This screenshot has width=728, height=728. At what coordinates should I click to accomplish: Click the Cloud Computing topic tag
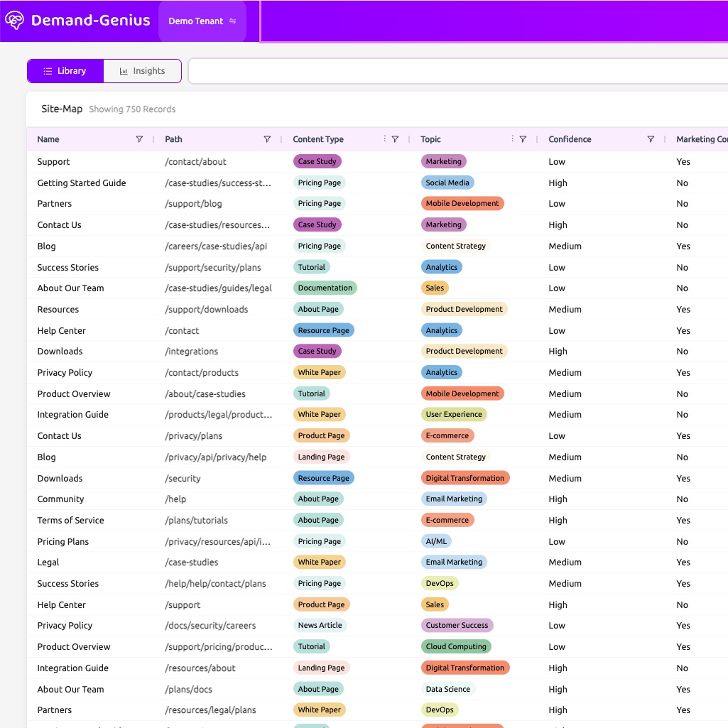(456, 647)
